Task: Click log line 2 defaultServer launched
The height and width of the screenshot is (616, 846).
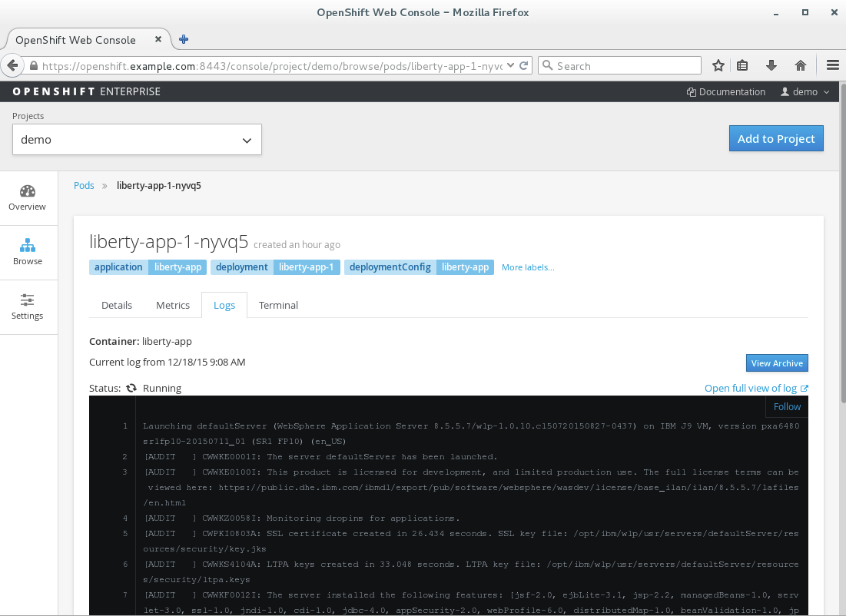Action: coord(320,457)
